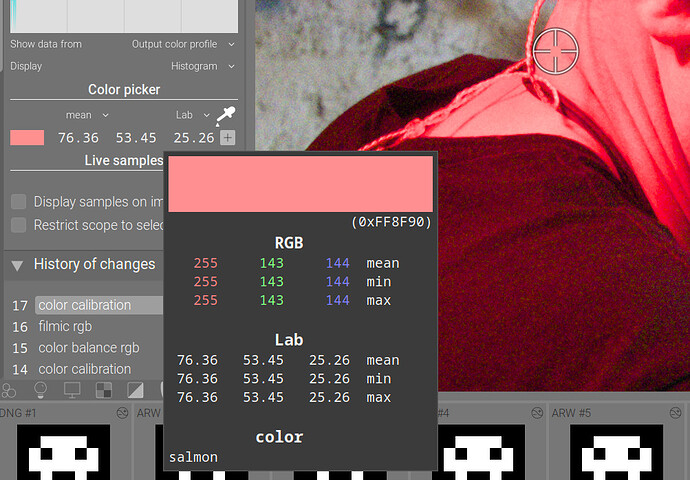Open the Lab color space dropdown

192,115
